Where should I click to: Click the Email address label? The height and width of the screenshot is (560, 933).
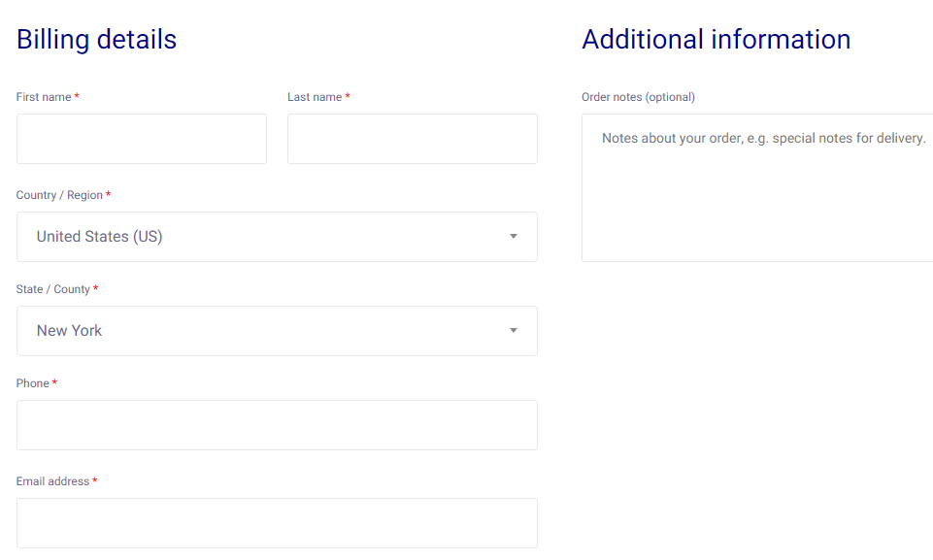pos(52,481)
